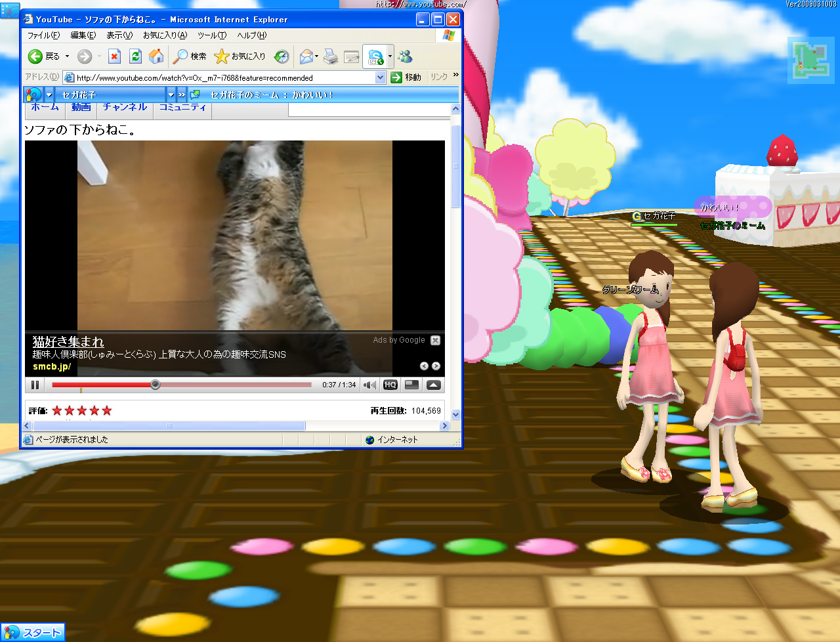Open the 表示(V) menu

click(x=119, y=35)
